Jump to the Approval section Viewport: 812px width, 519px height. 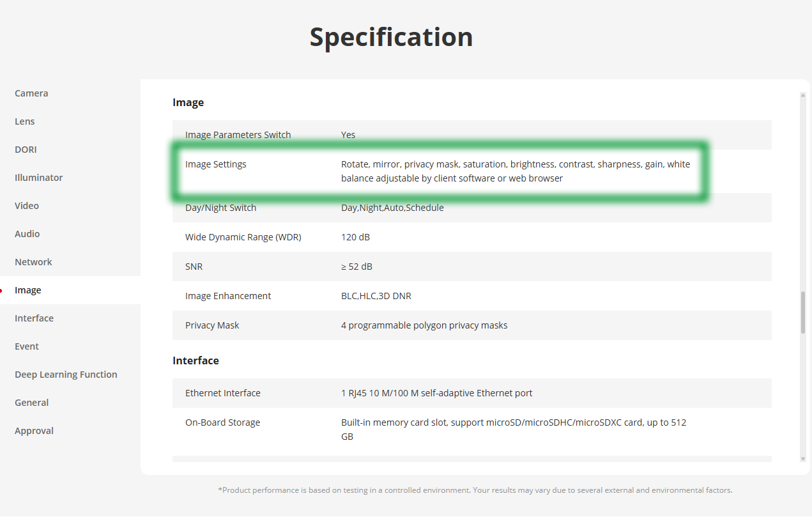[x=34, y=431]
